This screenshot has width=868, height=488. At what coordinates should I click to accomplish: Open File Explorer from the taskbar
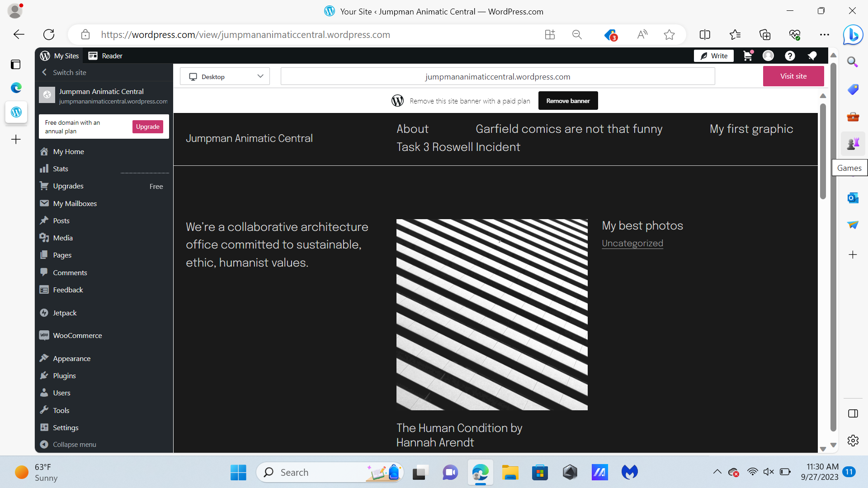coord(510,472)
